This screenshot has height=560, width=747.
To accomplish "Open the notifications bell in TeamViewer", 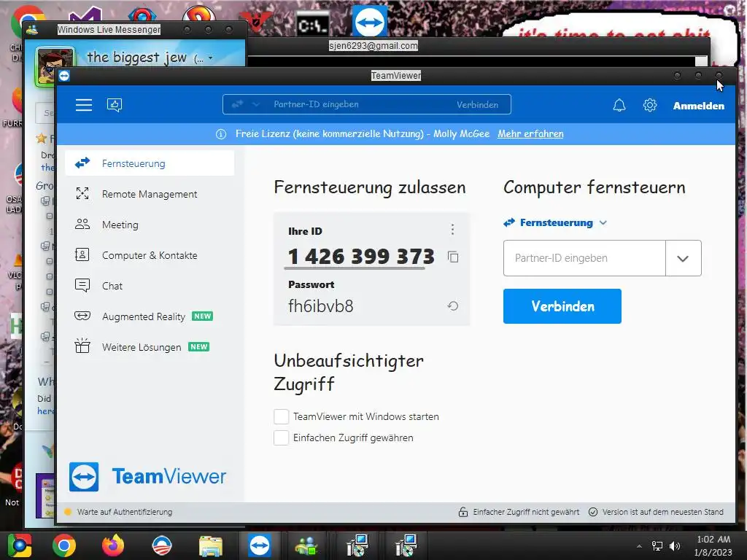I will 619,105.
